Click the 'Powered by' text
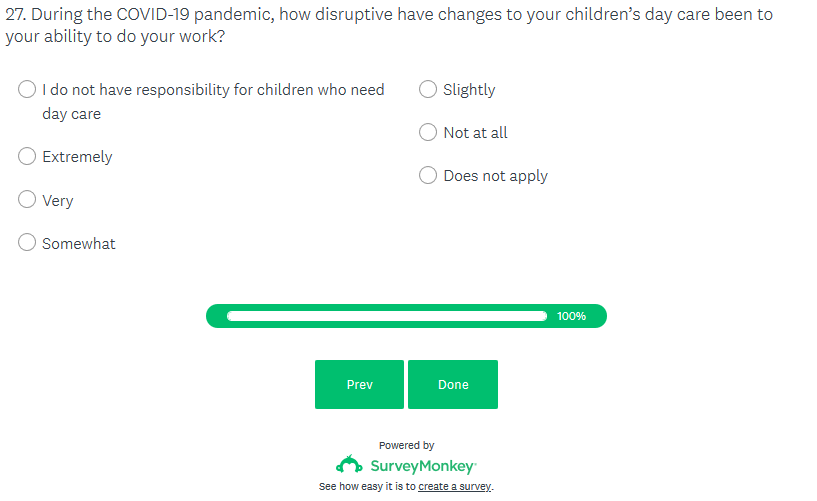Image resolution: width=817 pixels, height=501 pixels. 406,445
